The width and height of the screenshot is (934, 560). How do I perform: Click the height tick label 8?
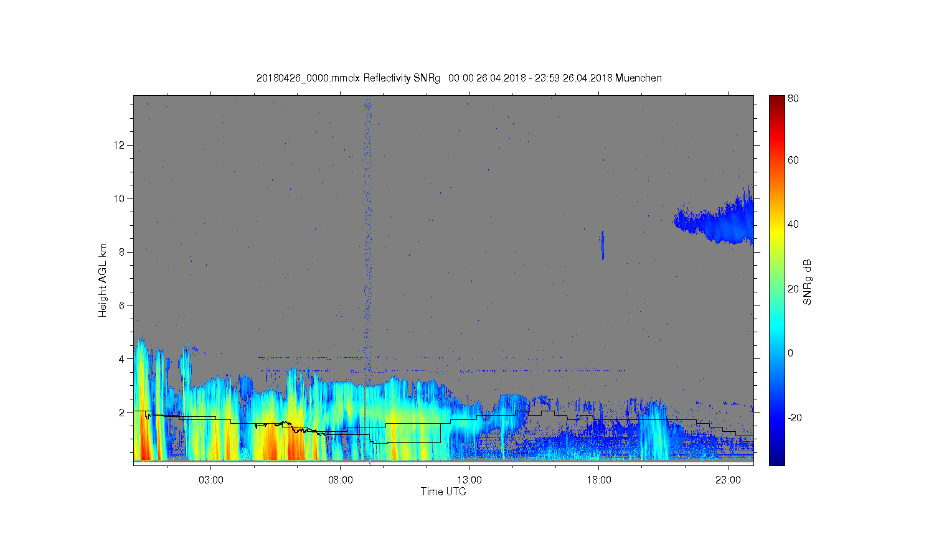coord(123,252)
